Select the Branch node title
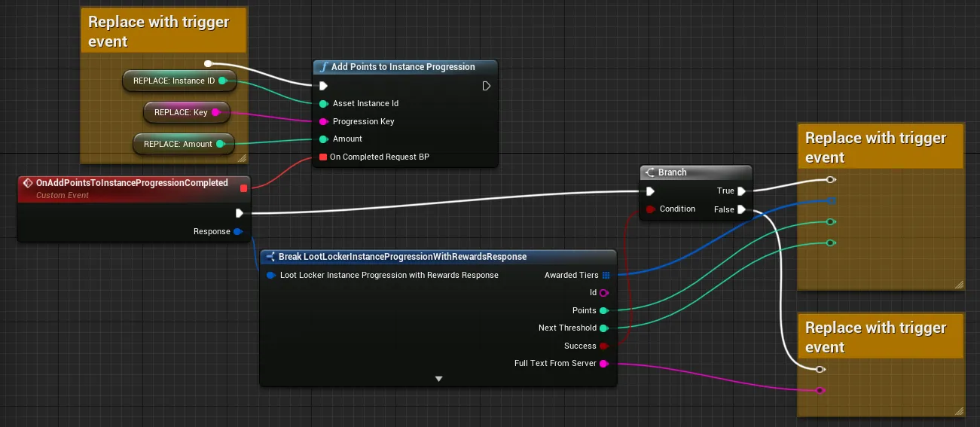This screenshot has width=980, height=427. (673, 172)
